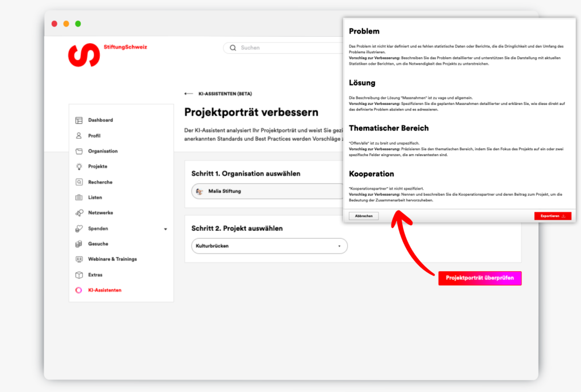This screenshot has width=581, height=392.
Task: Open Organisation in the sidebar menu
Action: point(103,151)
